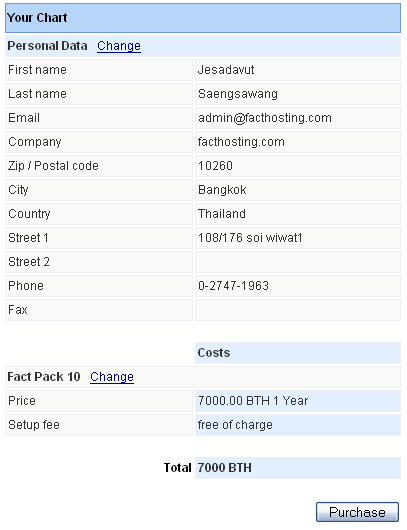Click the setup fee free of charge cell

click(x=298, y=425)
